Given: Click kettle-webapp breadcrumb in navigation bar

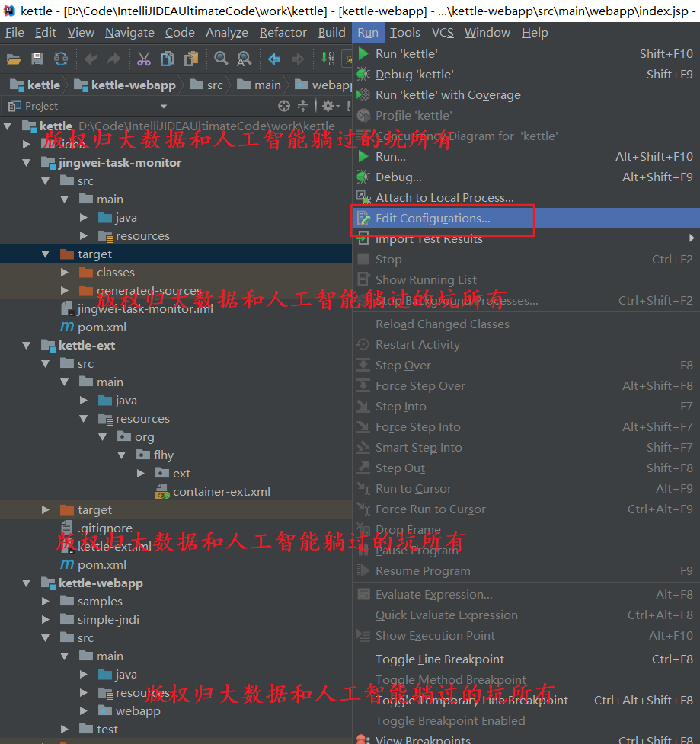Looking at the screenshot, I should (x=125, y=85).
